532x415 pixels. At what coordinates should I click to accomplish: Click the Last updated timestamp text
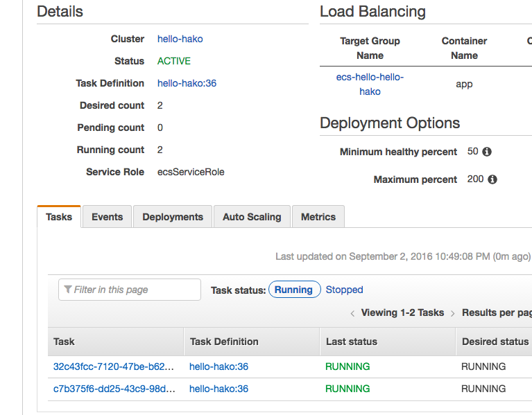click(x=403, y=256)
